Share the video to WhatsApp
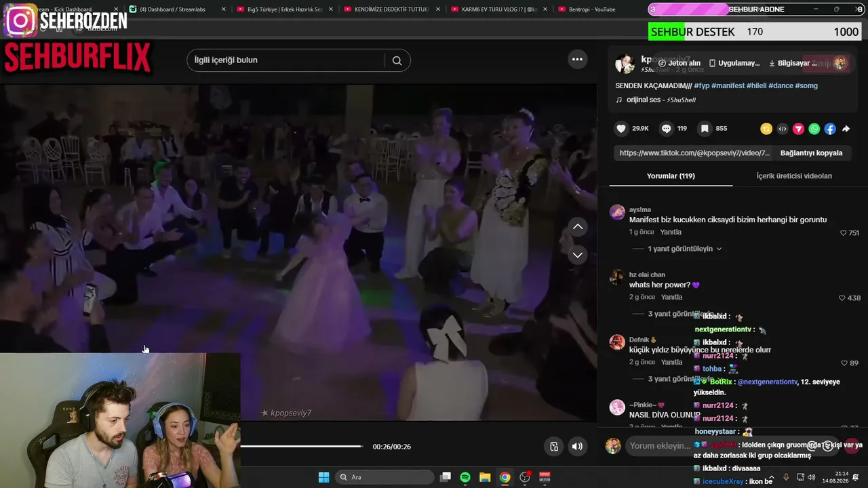868x488 pixels. [814, 129]
